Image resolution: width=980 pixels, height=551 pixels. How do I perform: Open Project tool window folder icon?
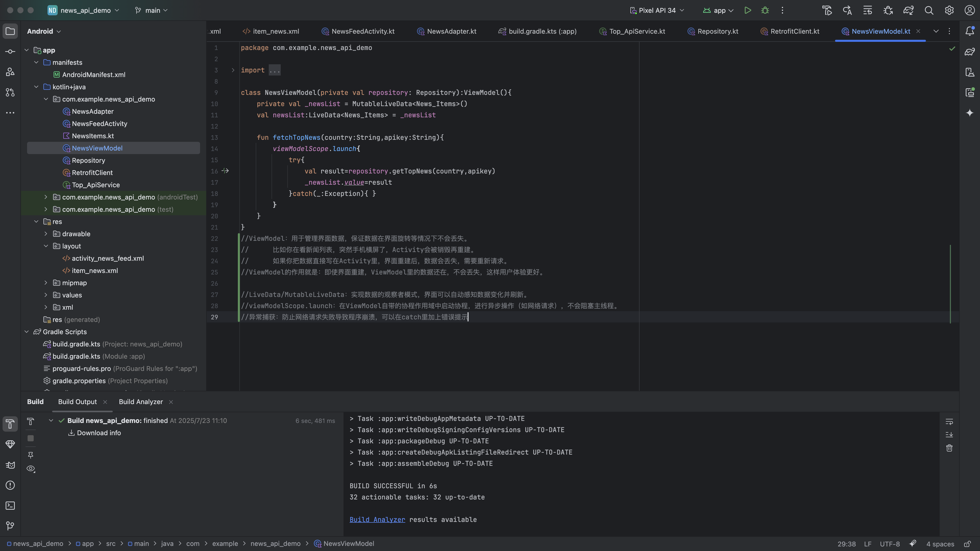10,31
